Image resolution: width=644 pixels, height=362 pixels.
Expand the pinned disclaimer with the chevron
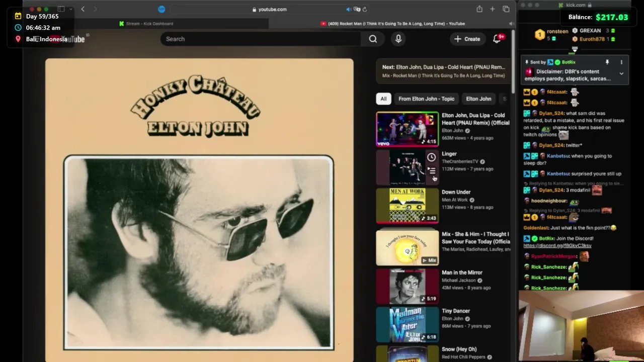(x=621, y=73)
